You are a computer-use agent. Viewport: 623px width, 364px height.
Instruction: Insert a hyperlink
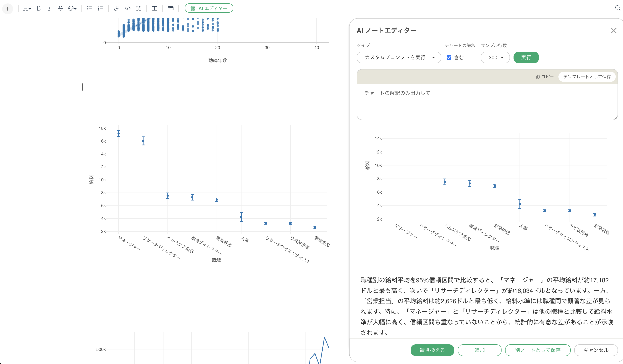(117, 8)
